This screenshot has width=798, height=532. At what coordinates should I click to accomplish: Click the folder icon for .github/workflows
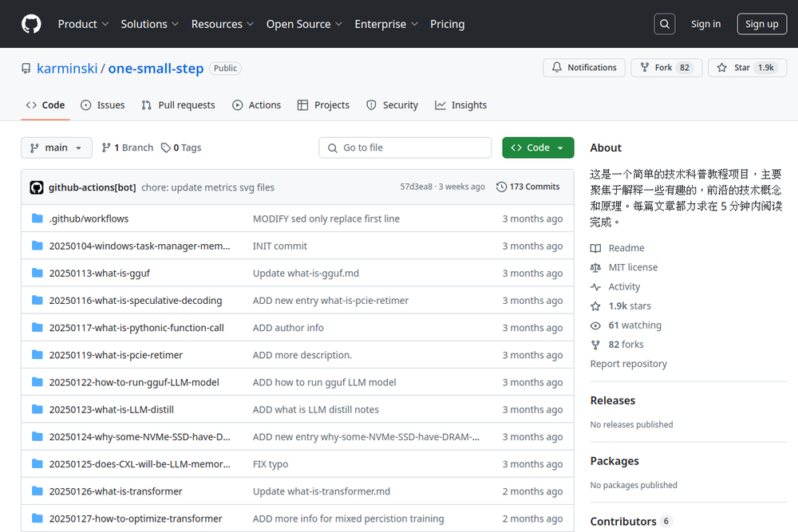coord(38,219)
